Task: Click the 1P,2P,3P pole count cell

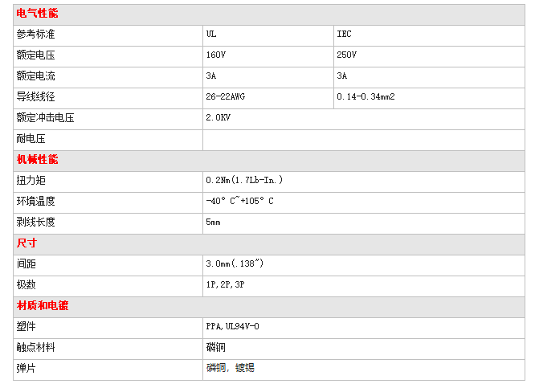Action: pos(364,286)
